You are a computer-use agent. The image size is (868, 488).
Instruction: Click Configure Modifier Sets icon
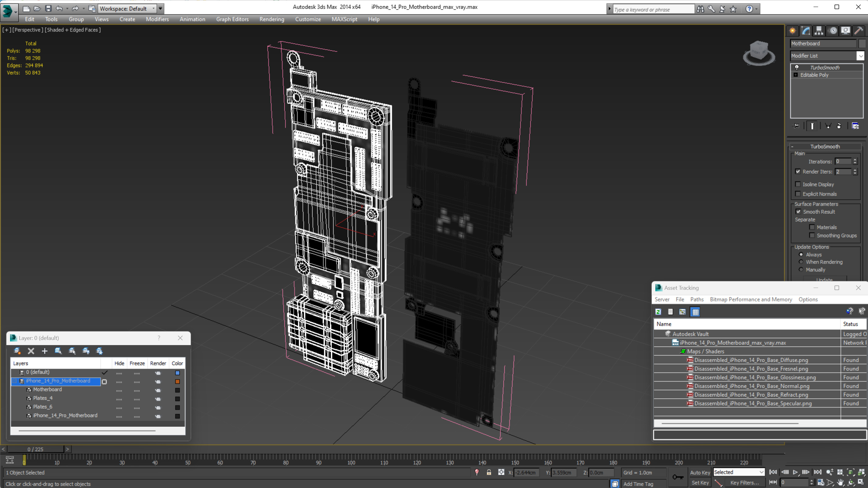[x=855, y=126]
